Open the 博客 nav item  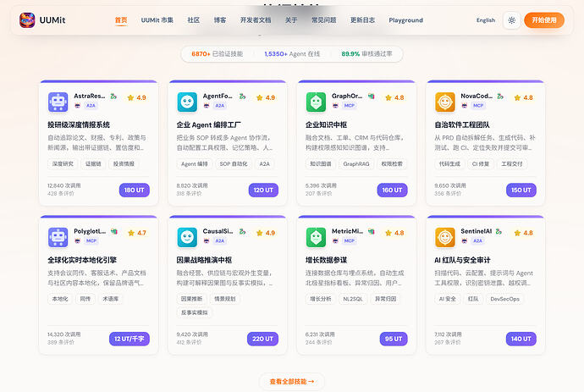point(220,20)
